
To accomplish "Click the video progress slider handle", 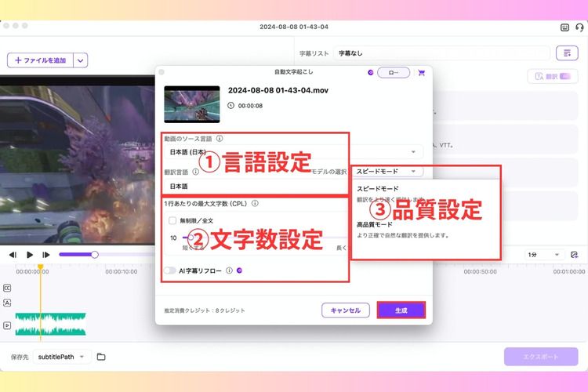I will (x=95, y=255).
